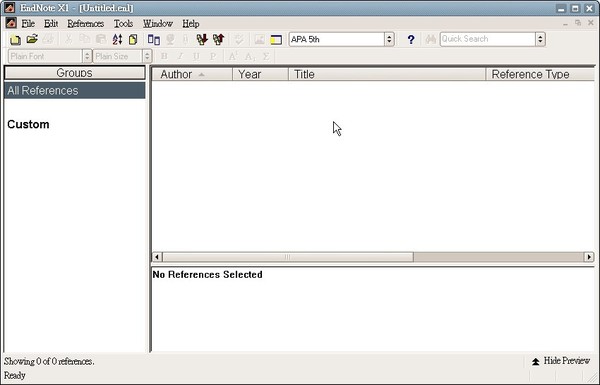600x385 pixels.
Task: Sort by Reference Type column header
Action: tap(540, 74)
